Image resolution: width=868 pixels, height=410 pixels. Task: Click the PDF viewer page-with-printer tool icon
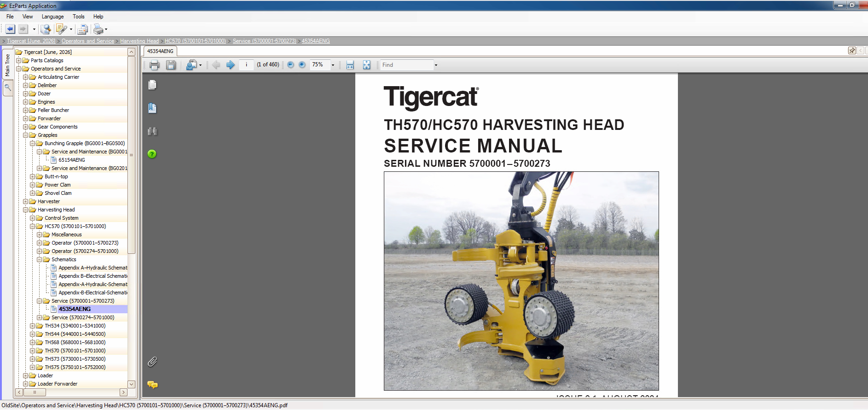191,65
